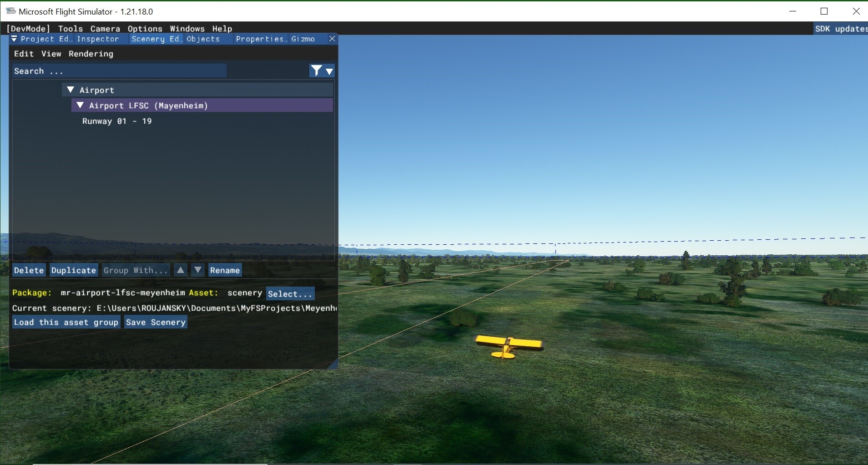Close the Scenery Editor panel
Viewport: 868px width, 465px height.
pyautogui.click(x=332, y=39)
